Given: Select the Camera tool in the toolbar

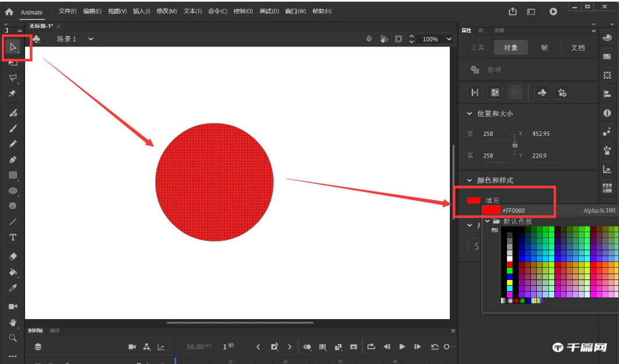Looking at the screenshot, I should click(x=13, y=306).
